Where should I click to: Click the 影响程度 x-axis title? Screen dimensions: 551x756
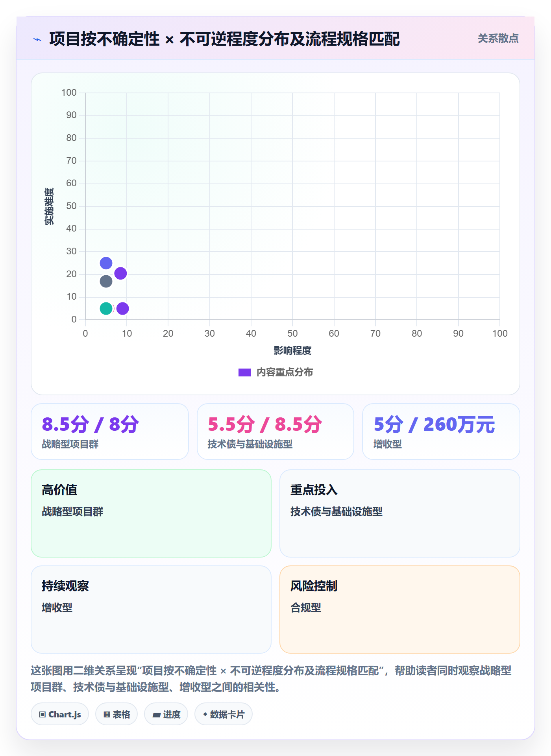[x=292, y=350]
